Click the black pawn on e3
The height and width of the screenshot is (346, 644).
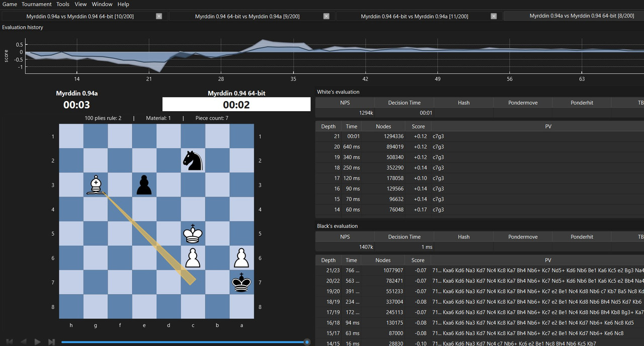(x=144, y=185)
